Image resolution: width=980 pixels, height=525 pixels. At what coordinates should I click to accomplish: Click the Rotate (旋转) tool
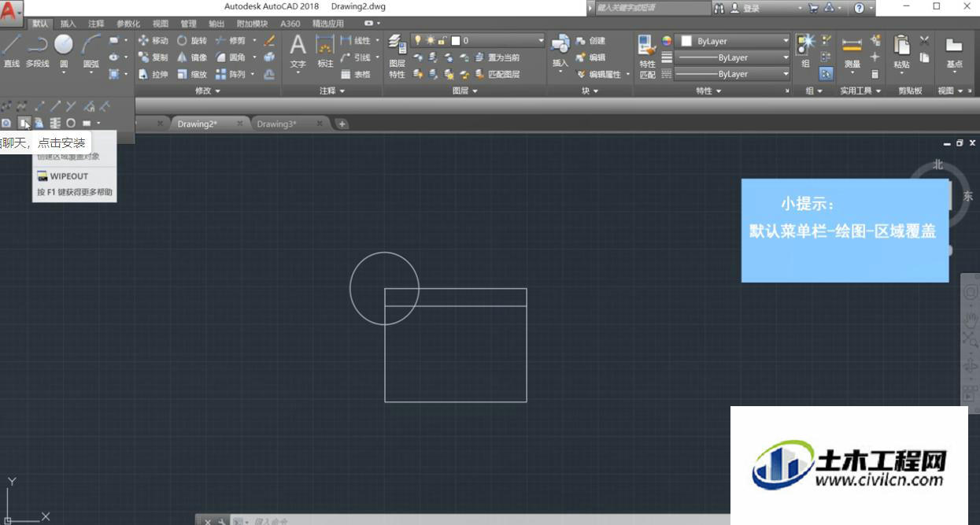pyautogui.click(x=192, y=40)
